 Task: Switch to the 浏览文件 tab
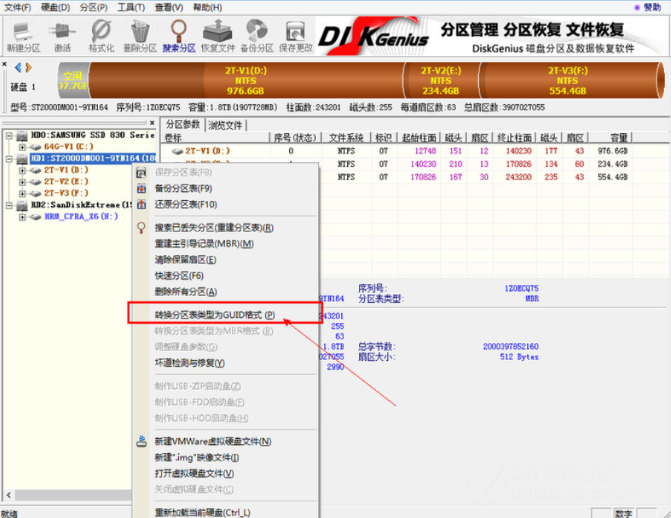(226, 125)
